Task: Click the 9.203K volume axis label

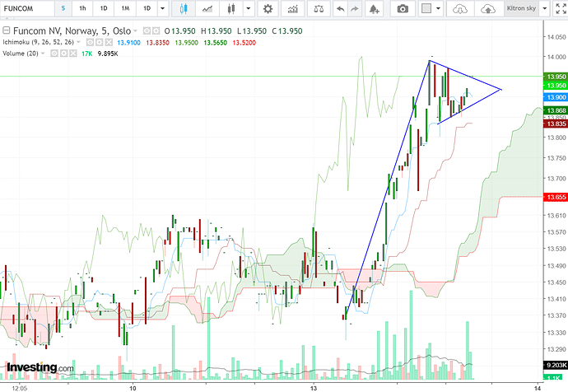Action: (x=556, y=365)
